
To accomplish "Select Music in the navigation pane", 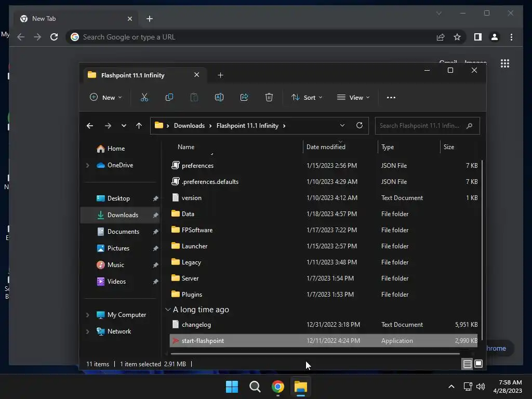I will (x=116, y=265).
